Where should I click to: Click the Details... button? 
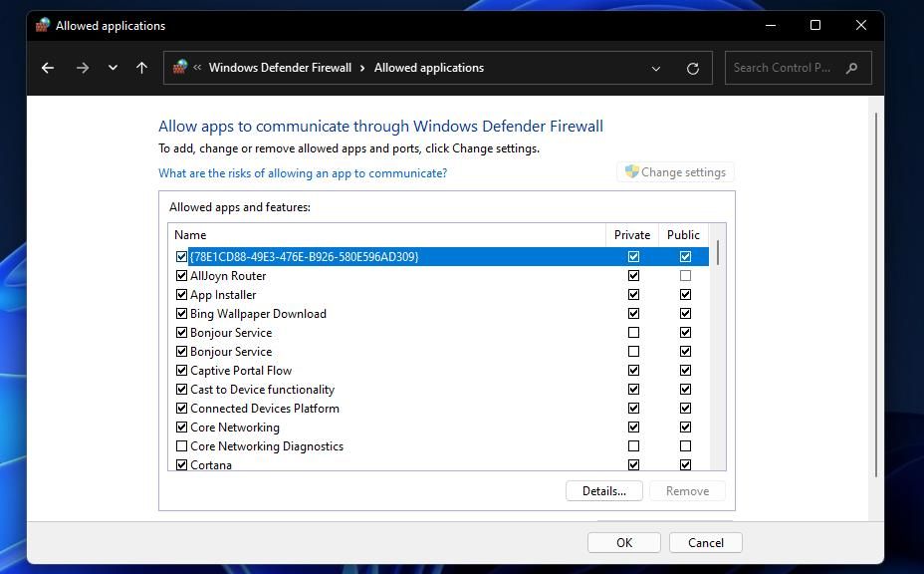[604, 491]
